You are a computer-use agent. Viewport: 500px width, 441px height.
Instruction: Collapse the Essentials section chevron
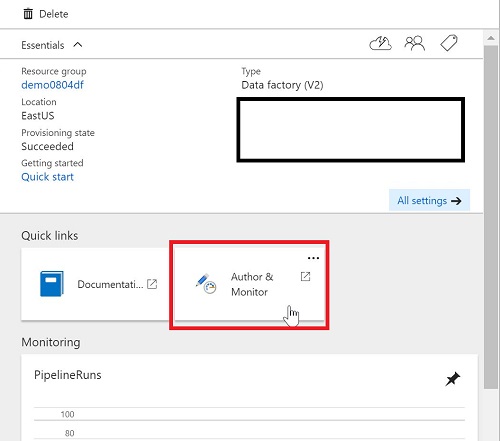[x=78, y=45]
